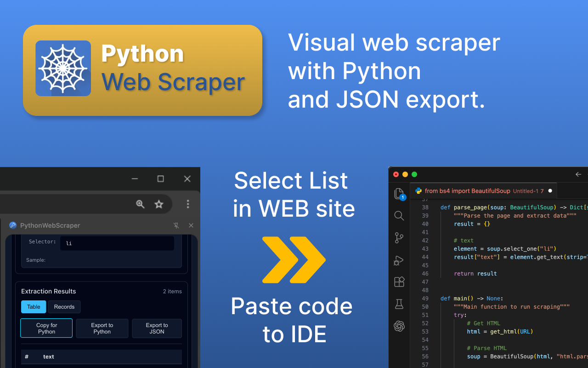Open the Run and Debug view in VS Code

[x=399, y=260]
